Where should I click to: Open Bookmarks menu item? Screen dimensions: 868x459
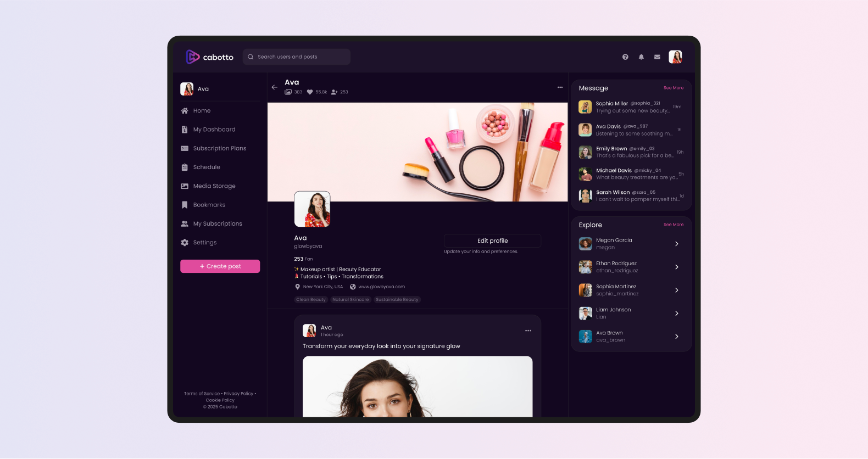click(209, 205)
